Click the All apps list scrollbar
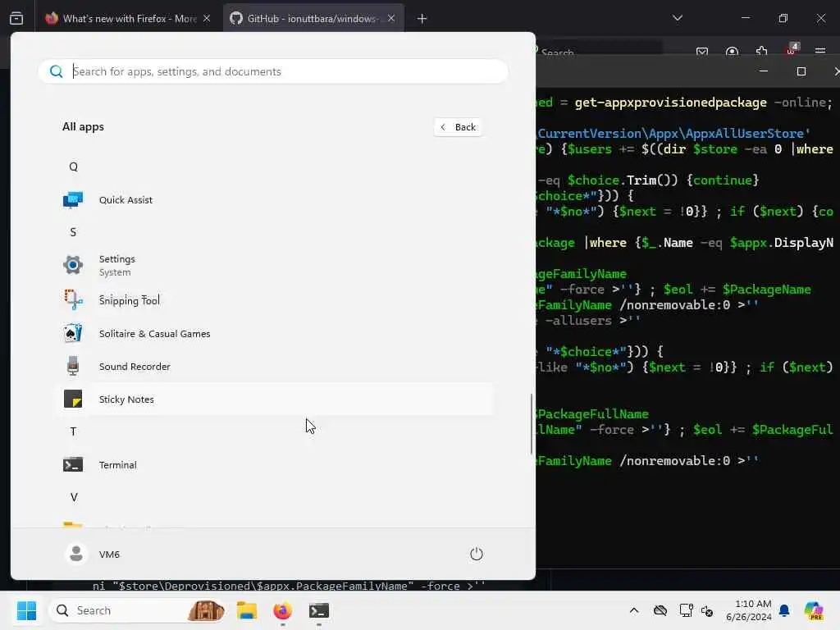The height and width of the screenshot is (630, 840). (532, 424)
